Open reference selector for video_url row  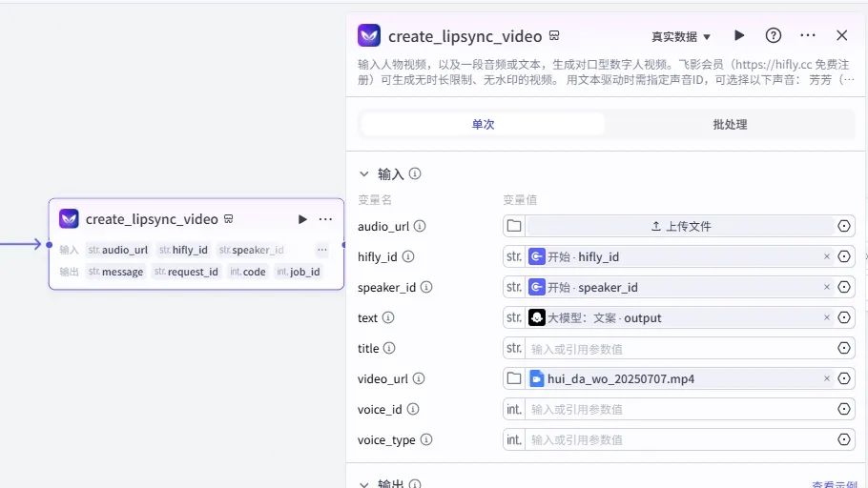843,378
